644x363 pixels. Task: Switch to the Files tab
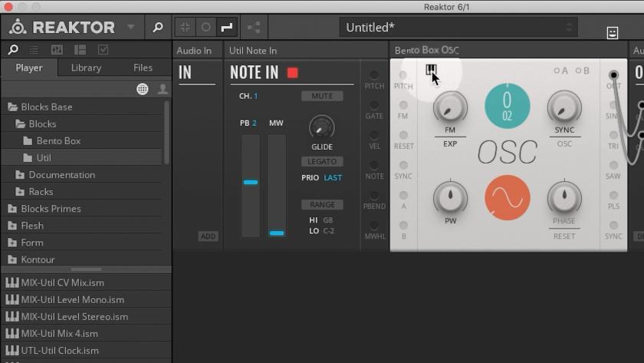click(x=143, y=68)
